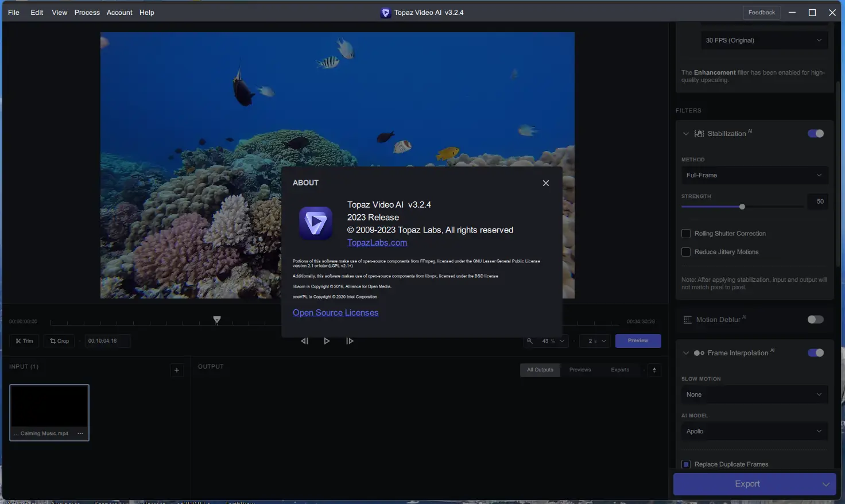The height and width of the screenshot is (504, 845).
Task: Open the Process menu
Action: coord(87,13)
